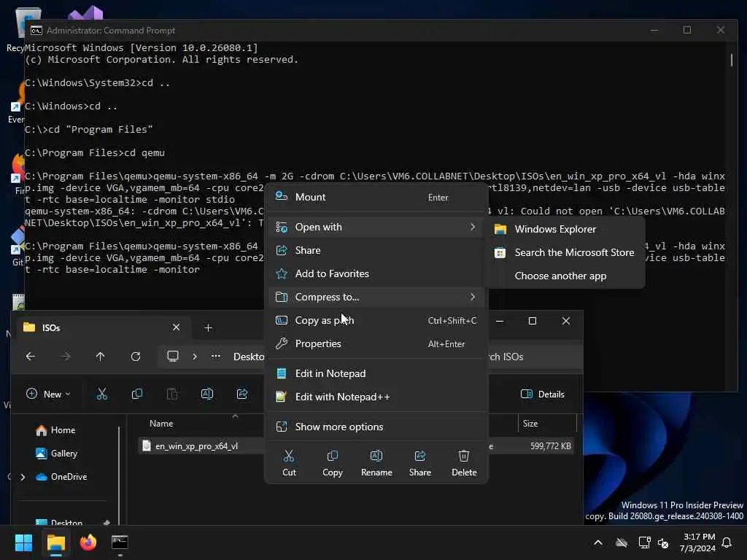Click the 599,772 KB size cell
The image size is (747, 560).
tap(550, 447)
